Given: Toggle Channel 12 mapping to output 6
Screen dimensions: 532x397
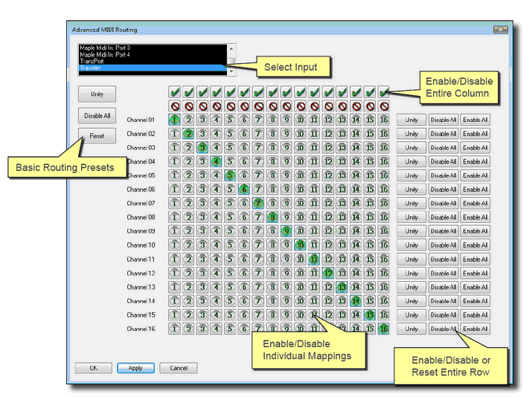Looking at the screenshot, I should pyautogui.click(x=244, y=273).
